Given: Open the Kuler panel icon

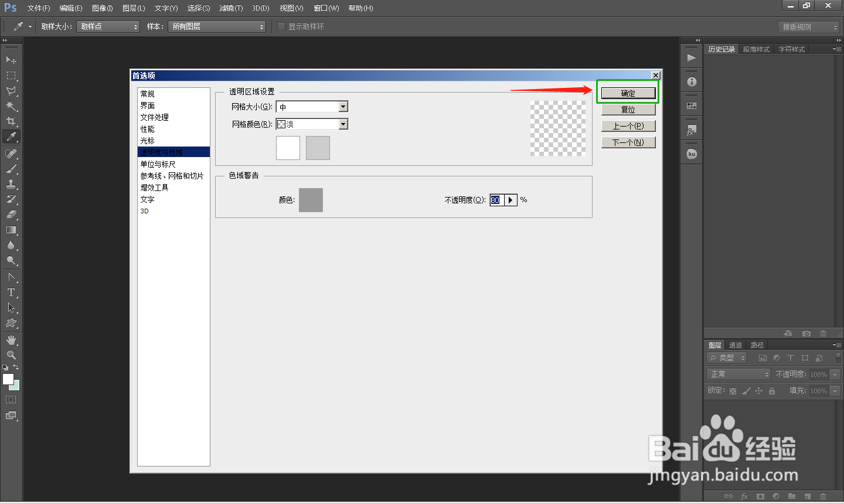Looking at the screenshot, I should coord(692,154).
